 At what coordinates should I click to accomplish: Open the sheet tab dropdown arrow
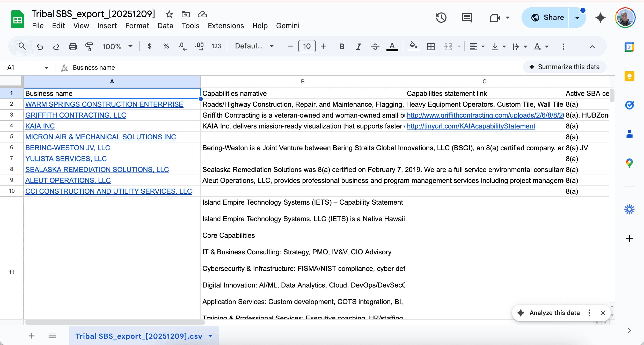pos(210,336)
